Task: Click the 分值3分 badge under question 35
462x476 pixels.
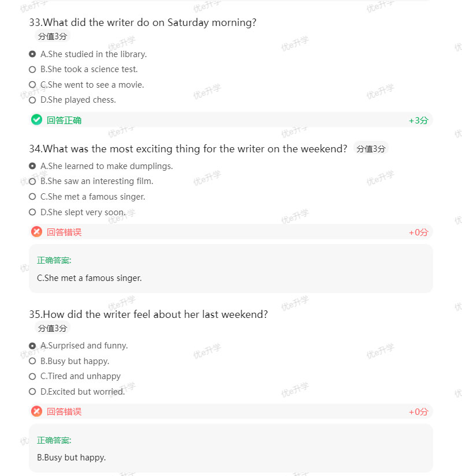Action: pyautogui.click(x=53, y=328)
